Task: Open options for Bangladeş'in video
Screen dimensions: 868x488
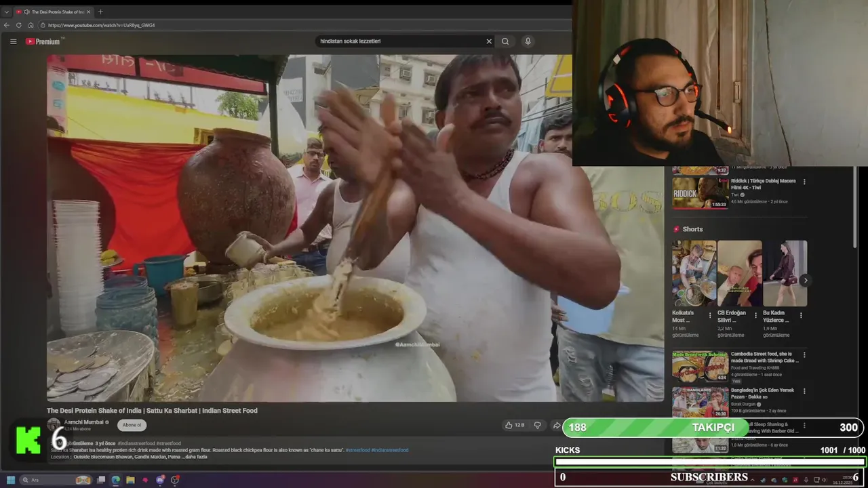Action: [x=804, y=391]
